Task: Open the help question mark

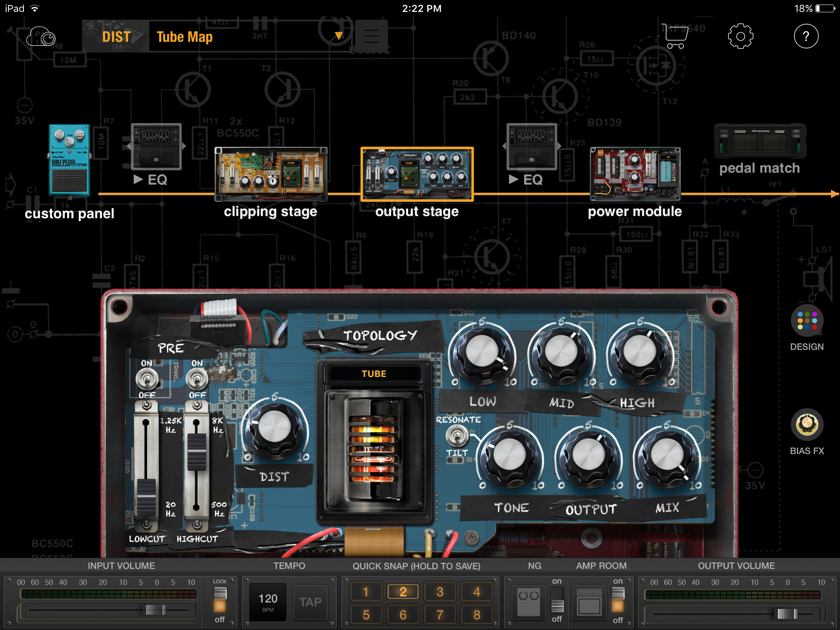Action: [806, 37]
